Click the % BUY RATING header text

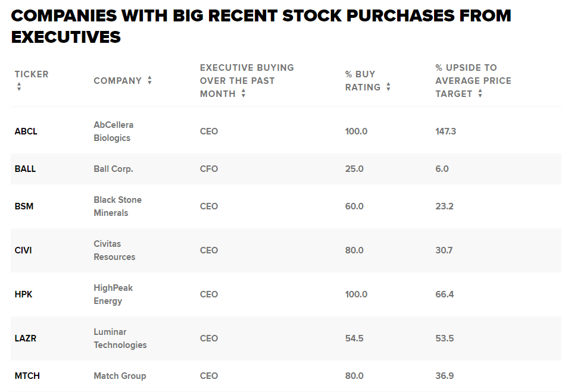tap(363, 80)
